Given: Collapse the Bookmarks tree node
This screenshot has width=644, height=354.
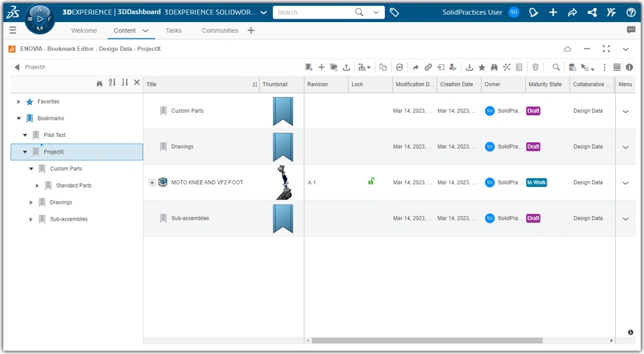Looking at the screenshot, I should 19,118.
